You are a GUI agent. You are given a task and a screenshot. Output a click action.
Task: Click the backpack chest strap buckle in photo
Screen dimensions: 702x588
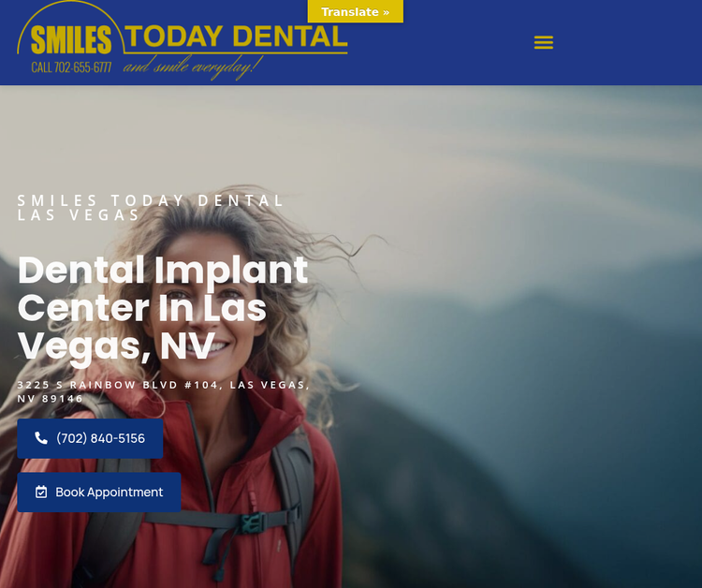[252, 522]
